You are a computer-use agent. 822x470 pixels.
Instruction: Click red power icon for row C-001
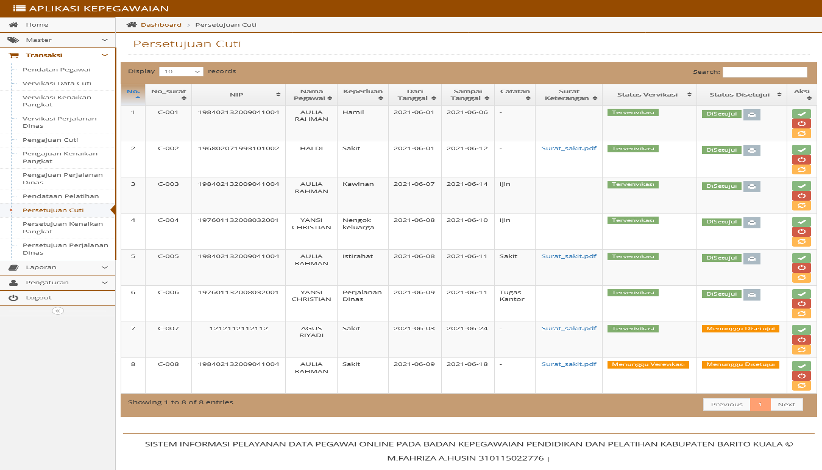click(x=801, y=124)
